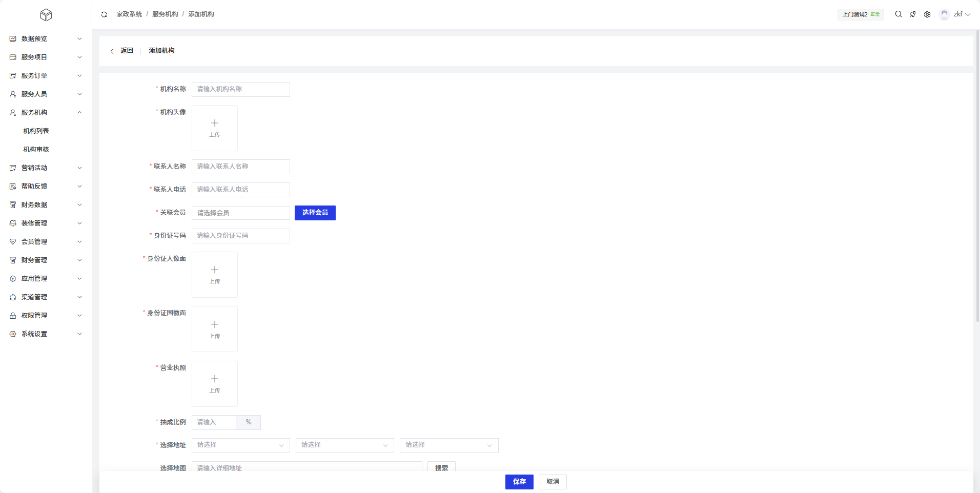
Task: Click the cube logo in the sidebar
Action: click(x=46, y=15)
